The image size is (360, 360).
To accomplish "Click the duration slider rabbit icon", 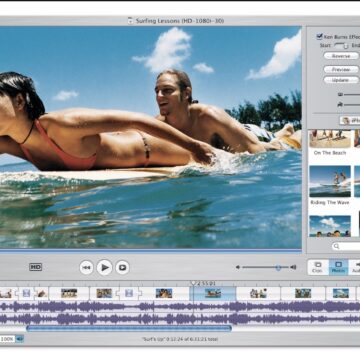I will tap(340, 105).
